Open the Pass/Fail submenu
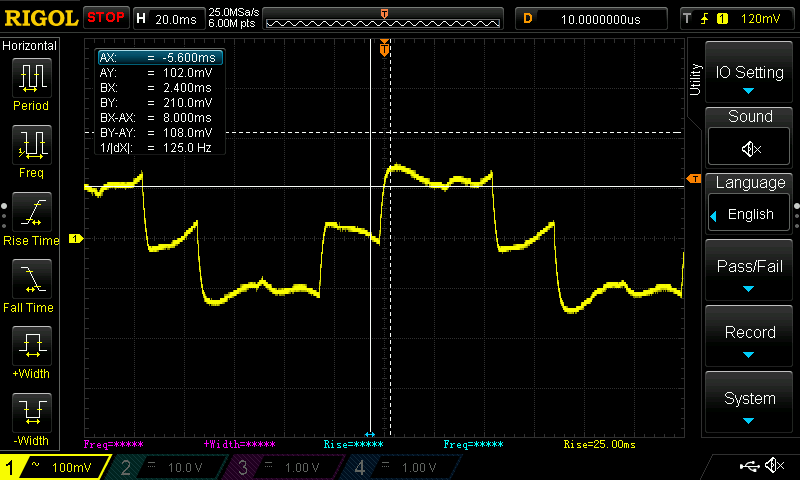The image size is (800, 480). click(x=750, y=272)
